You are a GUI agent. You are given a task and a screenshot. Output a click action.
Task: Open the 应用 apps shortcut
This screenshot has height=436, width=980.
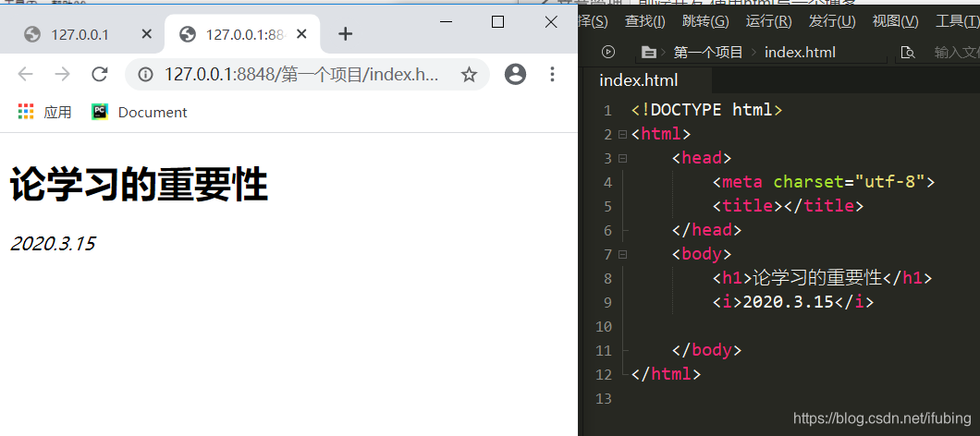point(44,113)
